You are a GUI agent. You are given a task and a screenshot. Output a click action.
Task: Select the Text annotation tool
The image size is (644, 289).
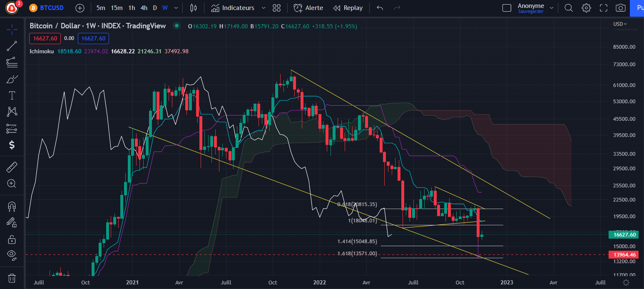(x=12, y=95)
